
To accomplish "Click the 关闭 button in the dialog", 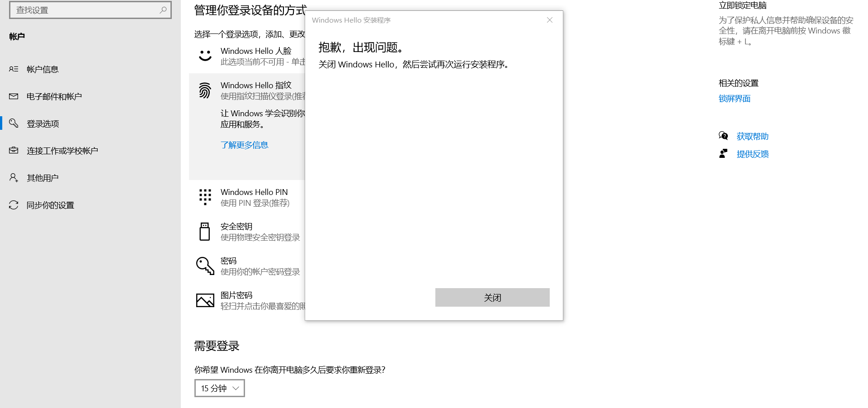I will [492, 298].
